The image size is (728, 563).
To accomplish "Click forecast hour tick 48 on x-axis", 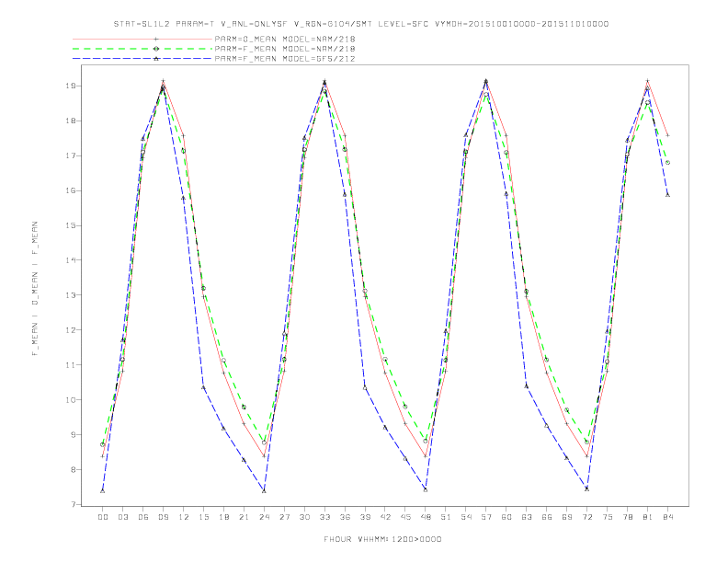I will tap(426, 517).
